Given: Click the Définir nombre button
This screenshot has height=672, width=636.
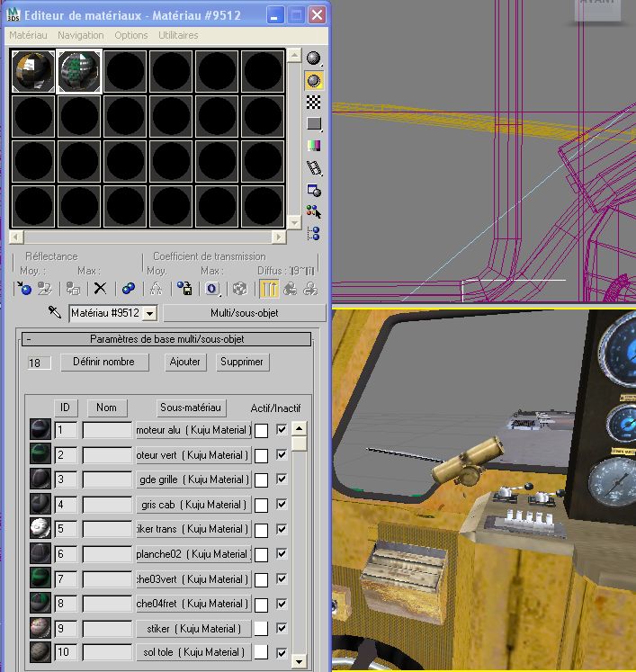Looking at the screenshot, I should [104, 362].
